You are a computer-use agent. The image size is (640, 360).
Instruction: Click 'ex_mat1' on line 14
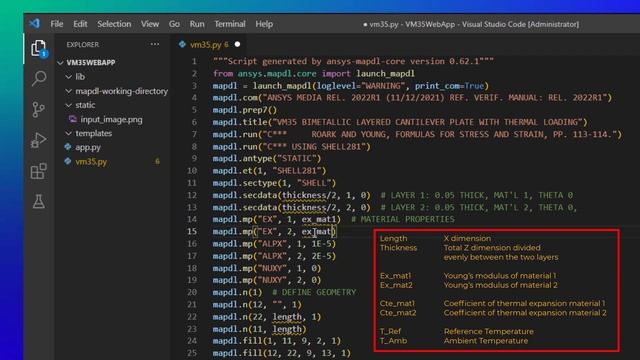click(319, 219)
